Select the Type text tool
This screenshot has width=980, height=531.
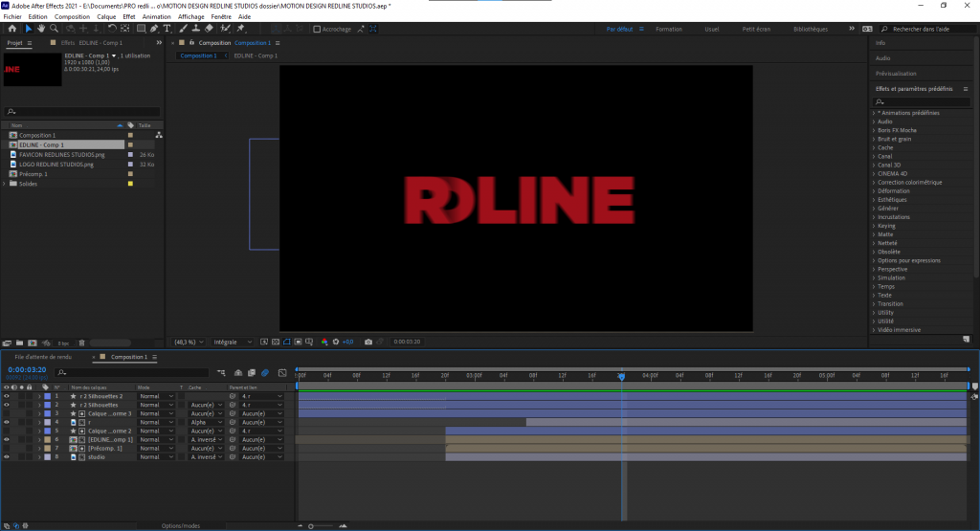(x=167, y=29)
